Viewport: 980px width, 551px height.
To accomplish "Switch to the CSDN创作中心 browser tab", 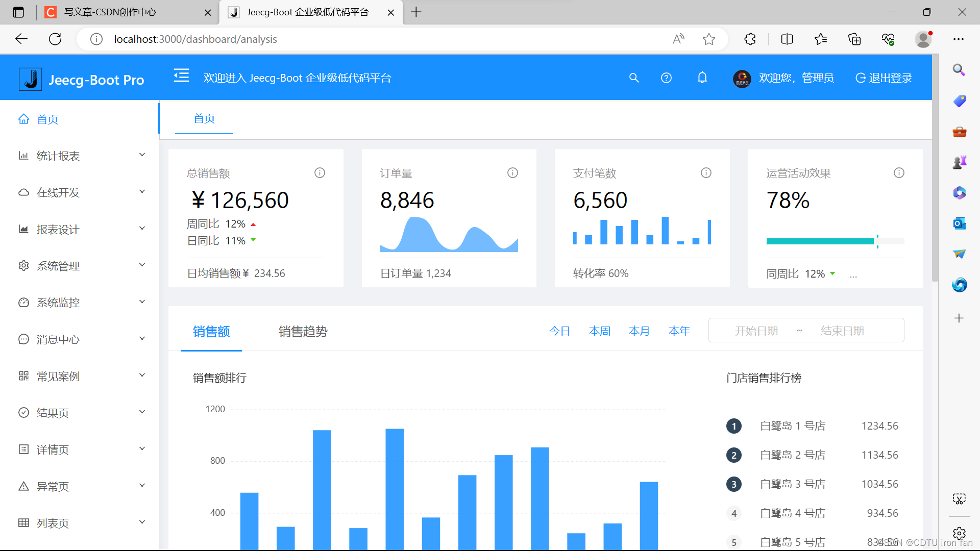I will [x=128, y=12].
